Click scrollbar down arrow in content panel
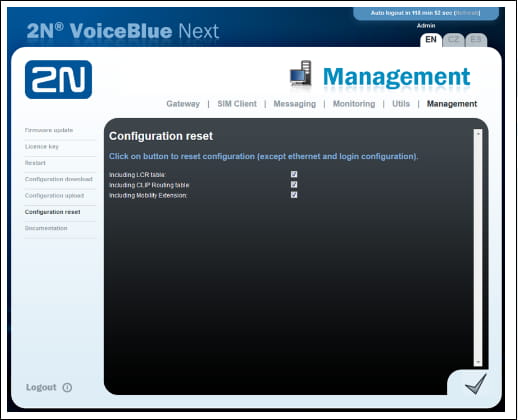Image resolution: width=518 pixels, height=420 pixels. click(478, 362)
